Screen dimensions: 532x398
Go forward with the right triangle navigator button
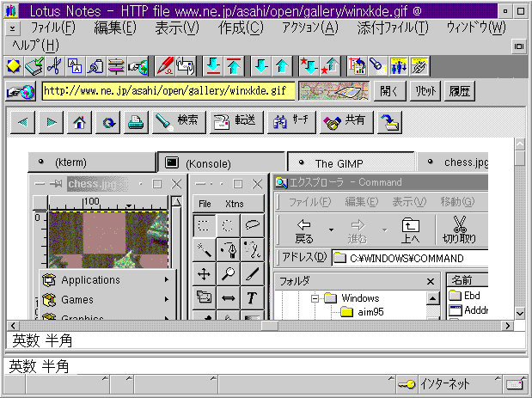[x=52, y=122]
